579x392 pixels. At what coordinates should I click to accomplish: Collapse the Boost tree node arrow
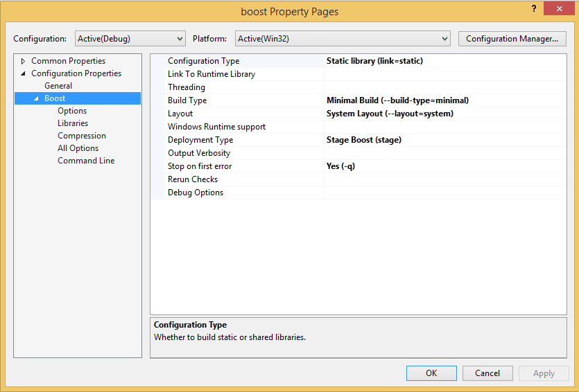point(36,98)
